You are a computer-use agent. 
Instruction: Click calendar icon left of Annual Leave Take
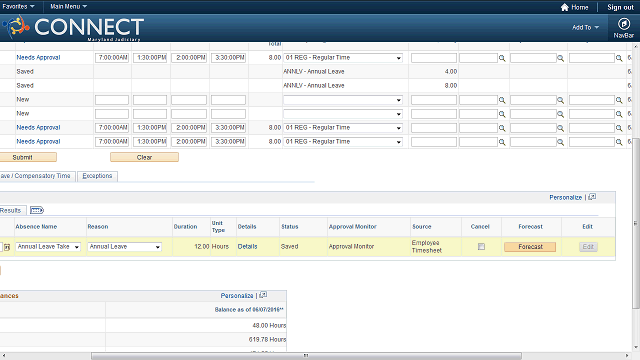[7, 247]
